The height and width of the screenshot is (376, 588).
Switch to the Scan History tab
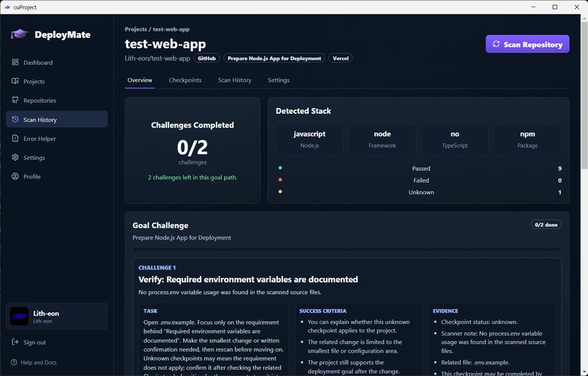(234, 80)
